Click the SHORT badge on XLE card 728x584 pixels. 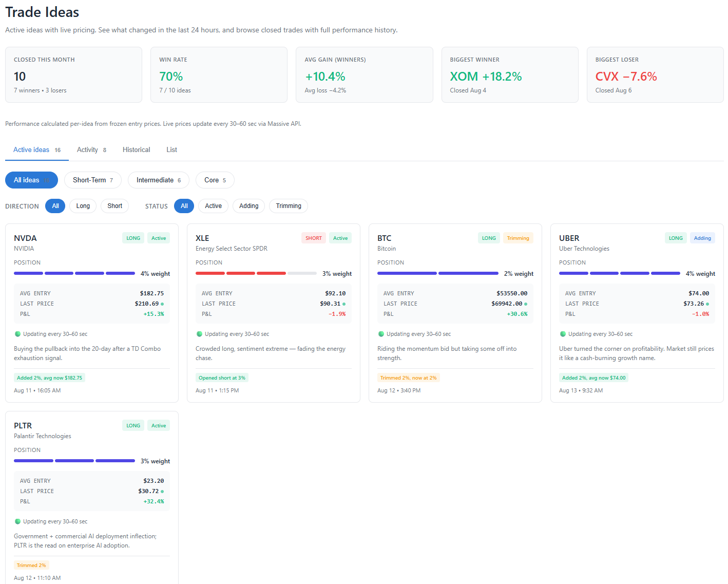coord(314,238)
